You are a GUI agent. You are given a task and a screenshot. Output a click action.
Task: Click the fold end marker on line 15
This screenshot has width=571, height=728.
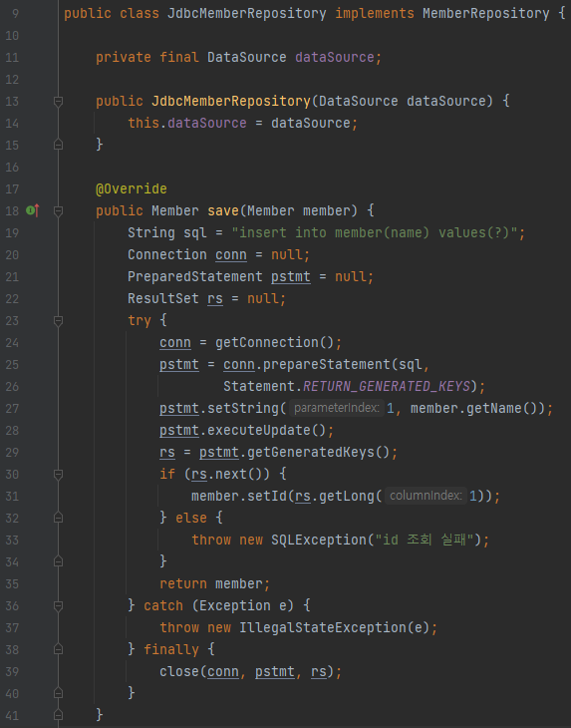tap(58, 145)
